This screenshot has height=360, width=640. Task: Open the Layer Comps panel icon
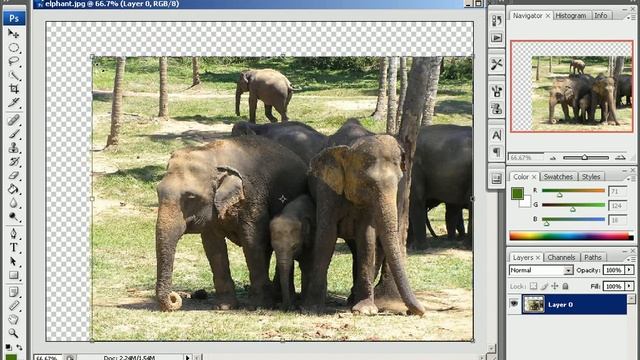(x=496, y=179)
